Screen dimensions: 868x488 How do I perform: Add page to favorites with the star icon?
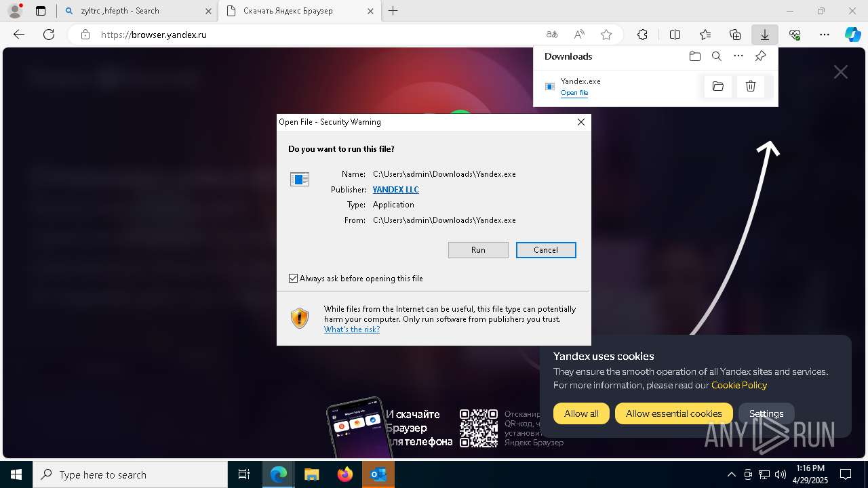(x=606, y=35)
